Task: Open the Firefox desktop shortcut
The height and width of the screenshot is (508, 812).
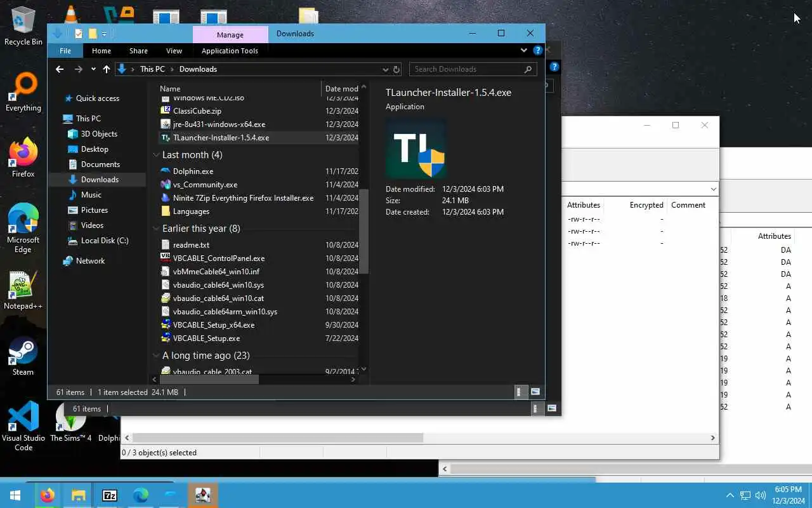Action: 23,159
